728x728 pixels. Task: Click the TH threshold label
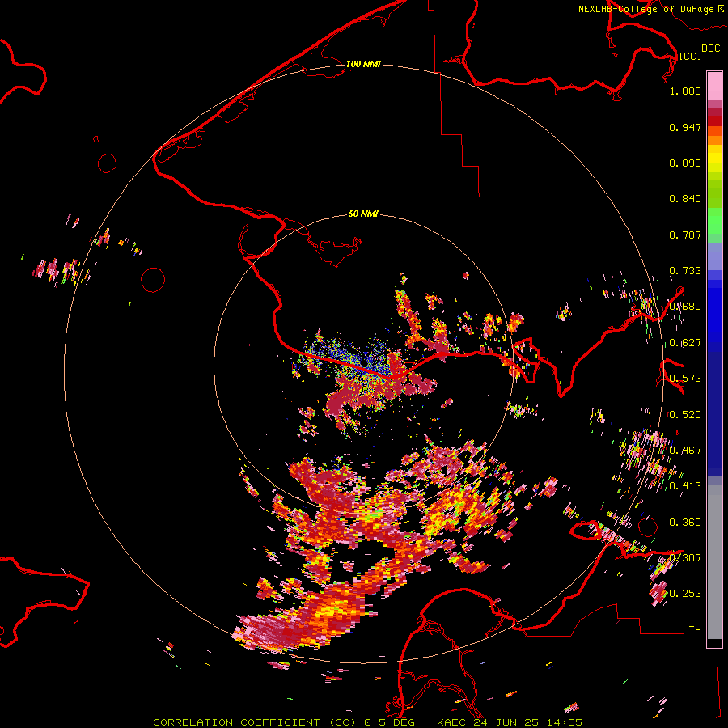tap(695, 629)
